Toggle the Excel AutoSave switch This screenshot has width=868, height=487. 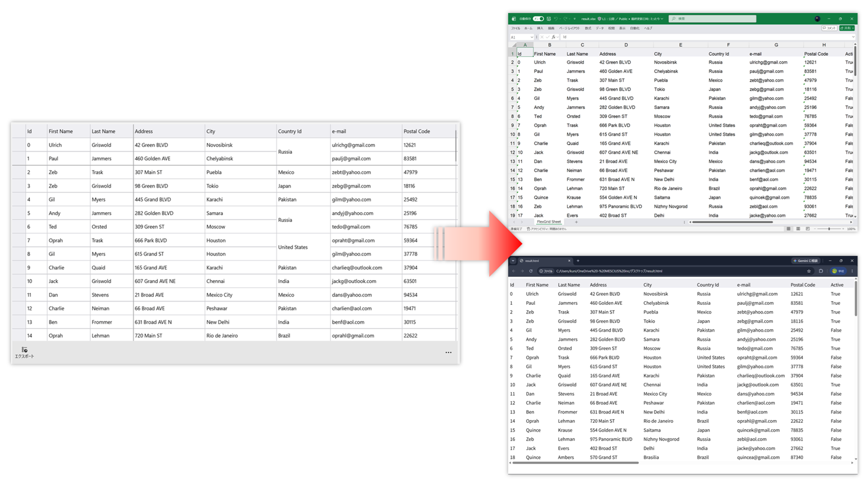538,18
